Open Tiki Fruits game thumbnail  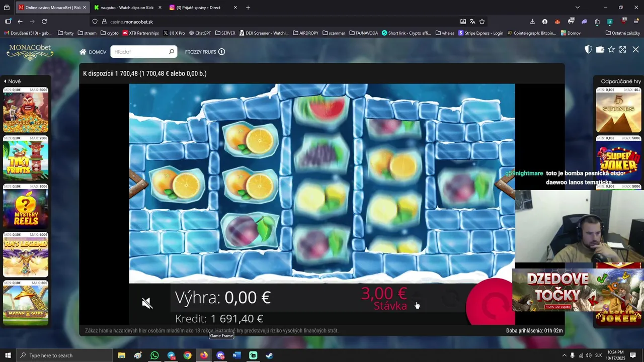coord(26,158)
